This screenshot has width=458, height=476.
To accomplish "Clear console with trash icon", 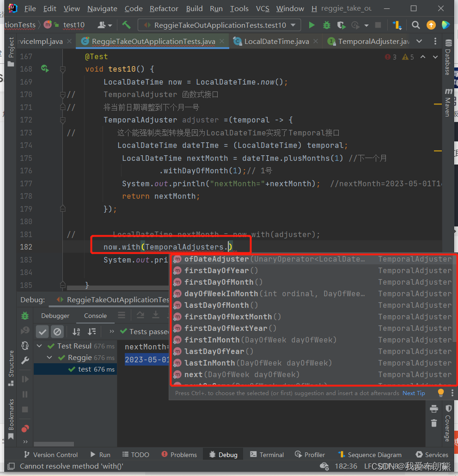I will [x=434, y=422].
